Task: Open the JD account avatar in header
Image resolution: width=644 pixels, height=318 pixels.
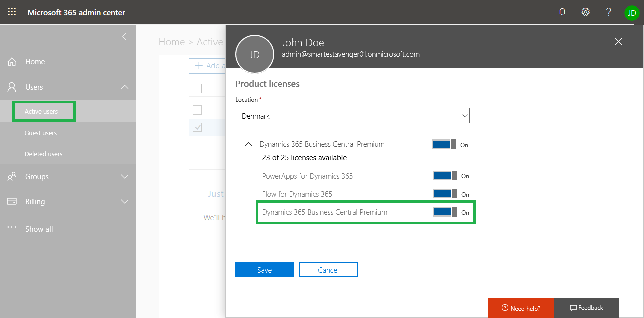Action: click(x=631, y=12)
